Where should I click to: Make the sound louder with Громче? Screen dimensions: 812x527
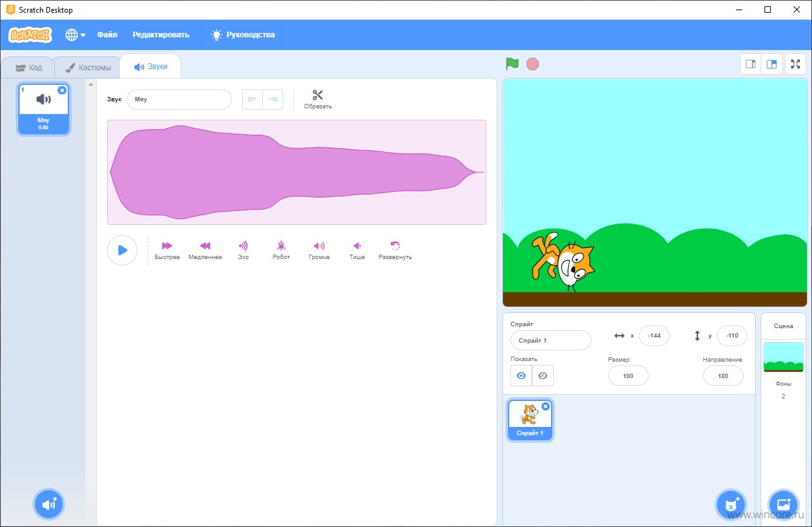(319, 250)
